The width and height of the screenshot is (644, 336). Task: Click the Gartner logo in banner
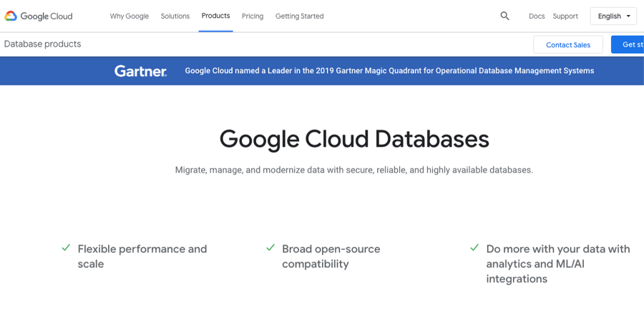(x=140, y=71)
